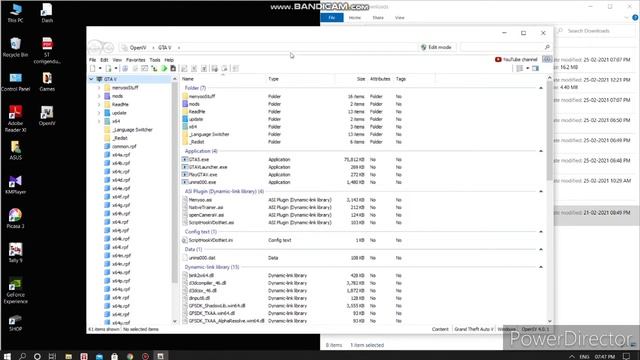Select the _Language Switcher folder in tree
640x360 pixels.
tap(132, 130)
